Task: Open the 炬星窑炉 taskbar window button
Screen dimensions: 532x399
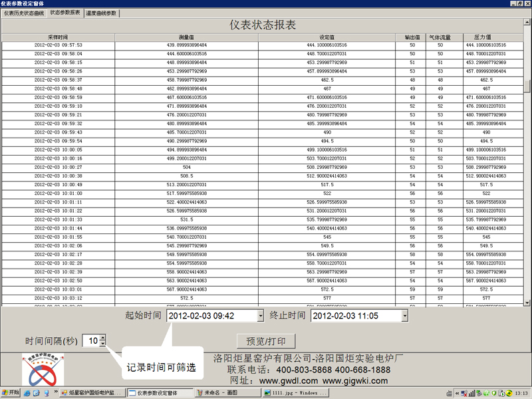Action: (x=92, y=393)
